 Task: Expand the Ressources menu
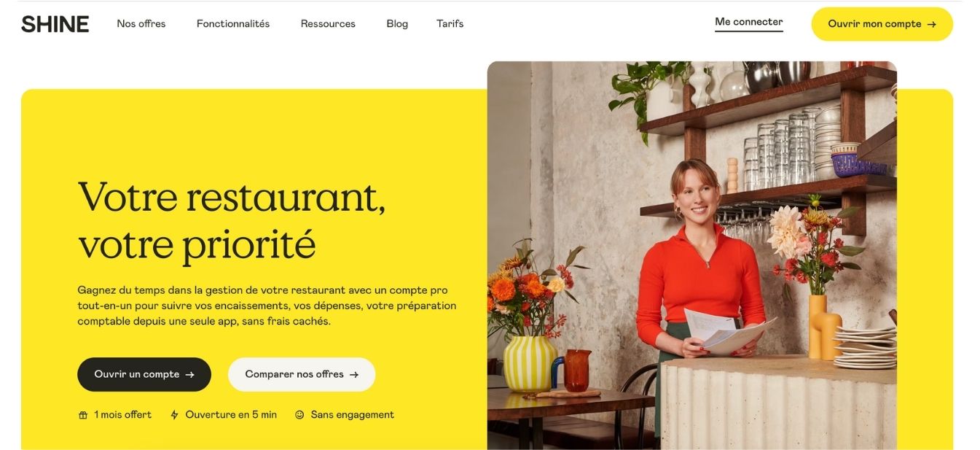coord(328,24)
